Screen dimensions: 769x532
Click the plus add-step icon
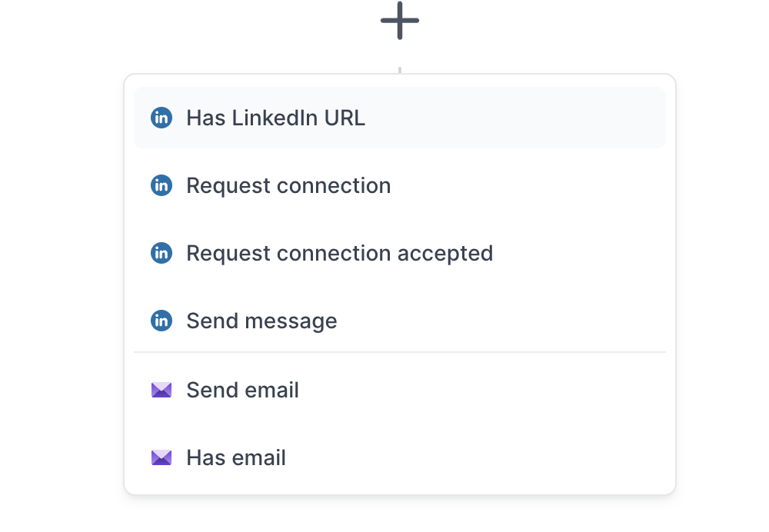pyautogui.click(x=400, y=21)
